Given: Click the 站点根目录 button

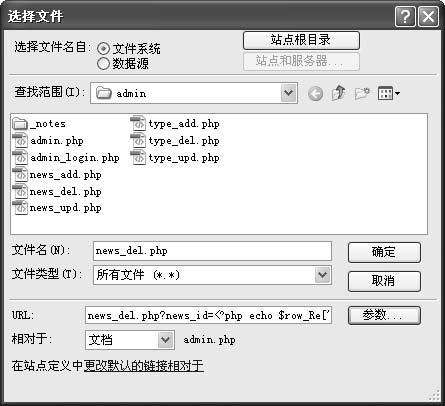Looking at the screenshot, I should coord(301,40).
